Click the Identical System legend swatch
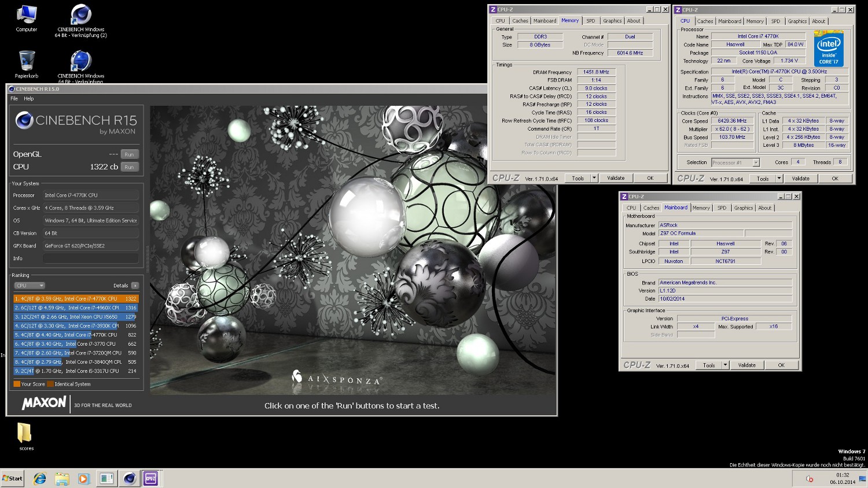This screenshot has width=868, height=488. coord(50,384)
